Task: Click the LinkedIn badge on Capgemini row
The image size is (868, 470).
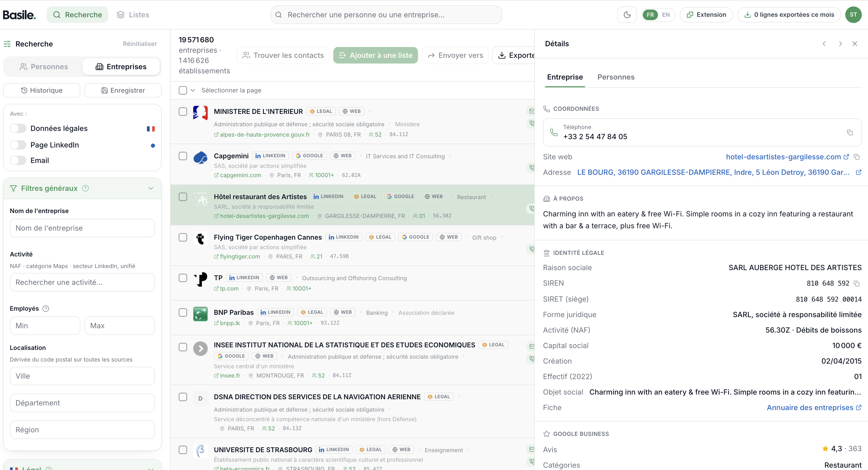Action: 270,156
